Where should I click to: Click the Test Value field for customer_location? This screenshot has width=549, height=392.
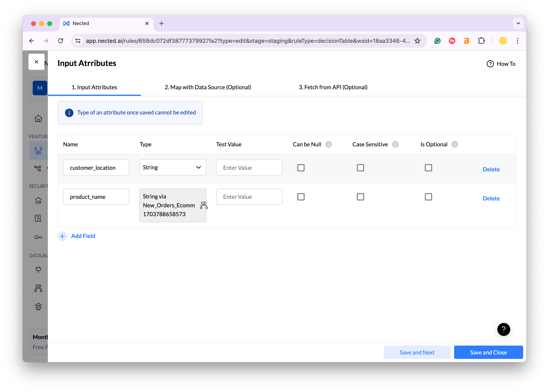(249, 168)
